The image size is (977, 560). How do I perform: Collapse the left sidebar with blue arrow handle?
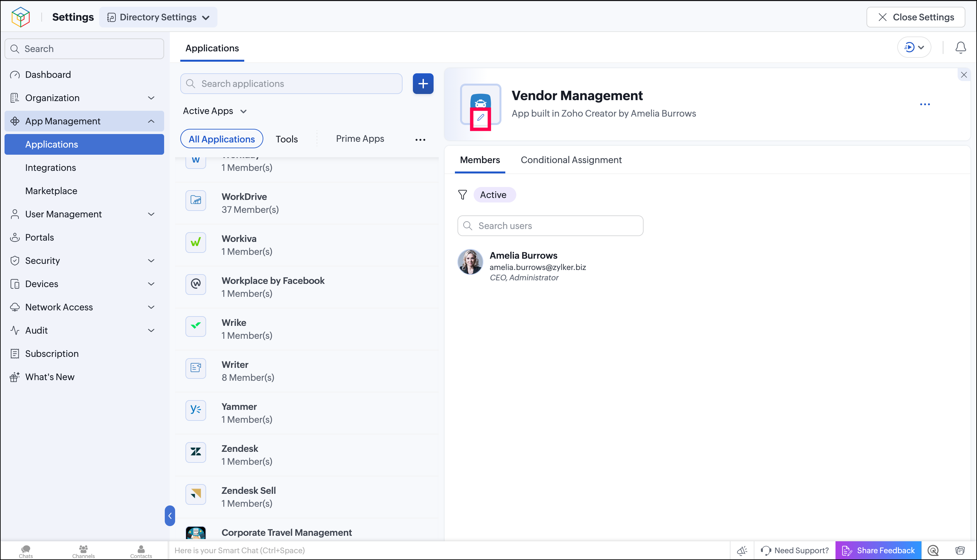click(170, 515)
